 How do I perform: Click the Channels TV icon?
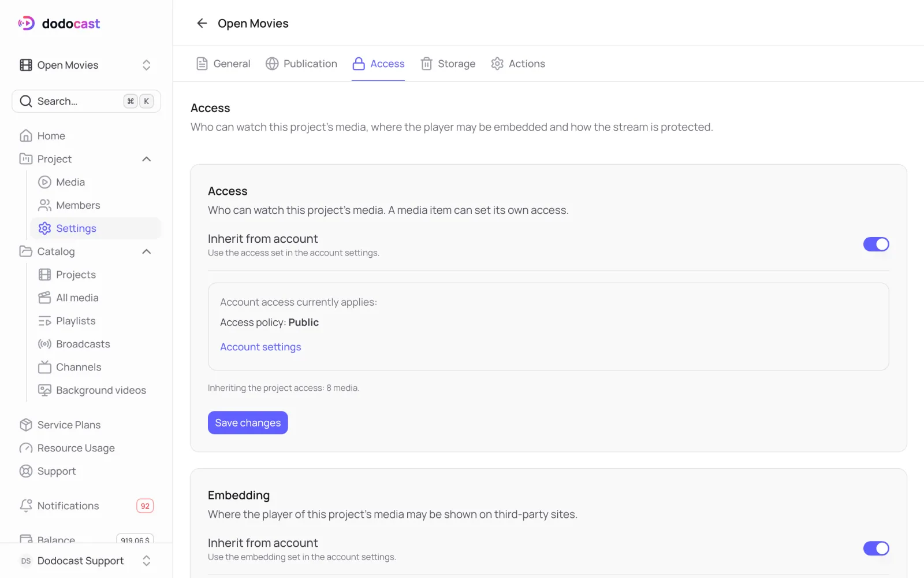click(x=44, y=367)
